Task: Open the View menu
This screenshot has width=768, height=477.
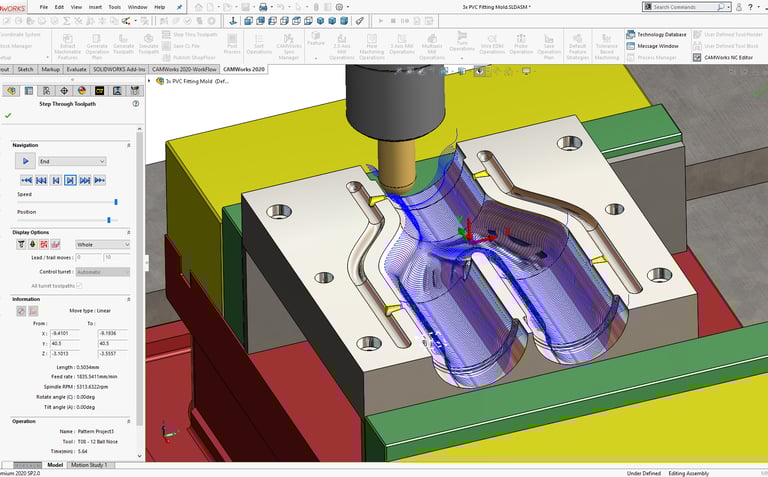Action: tap(76, 7)
